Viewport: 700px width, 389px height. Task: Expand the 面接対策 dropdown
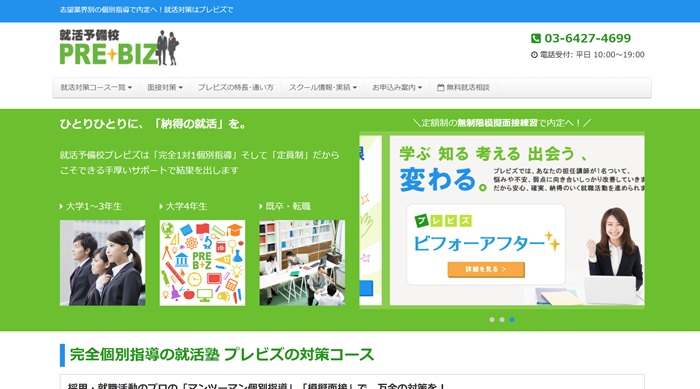pos(165,88)
